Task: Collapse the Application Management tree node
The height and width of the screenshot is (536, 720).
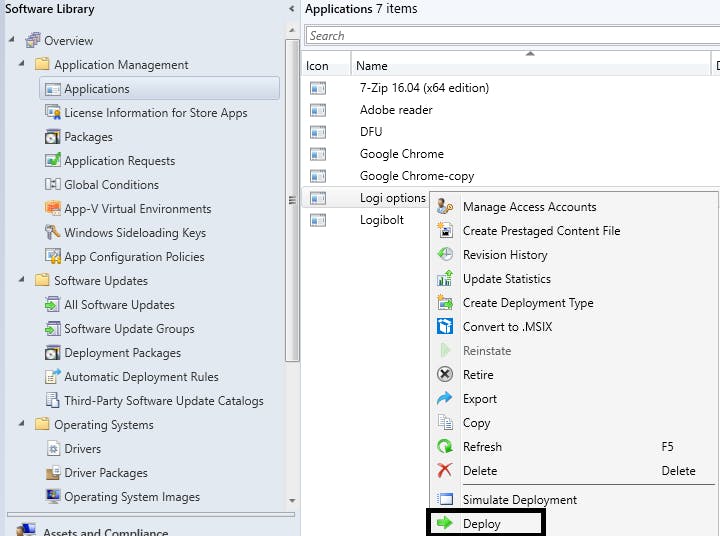Action: [x=22, y=65]
